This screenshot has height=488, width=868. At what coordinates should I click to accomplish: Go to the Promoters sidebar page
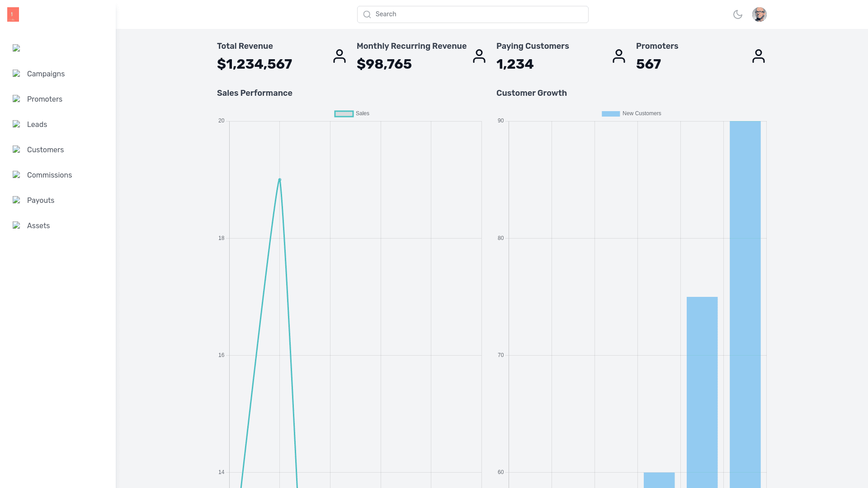(x=44, y=99)
